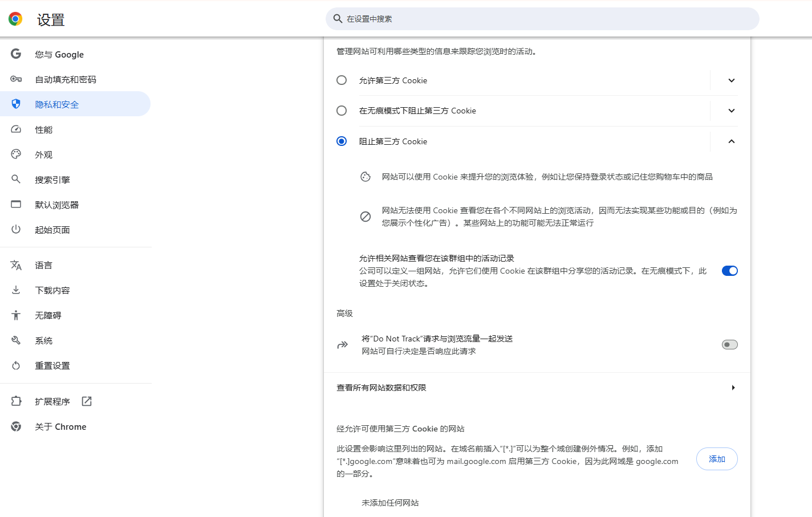
Task: Collapse the 阻止第三方 Cookie details chevron
Action: pos(732,141)
